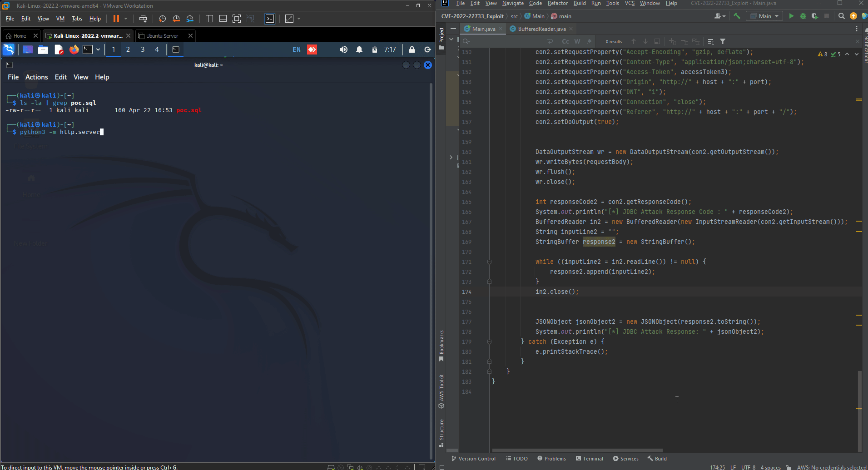Open Kali notifications bell

pyautogui.click(x=359, y=49)
